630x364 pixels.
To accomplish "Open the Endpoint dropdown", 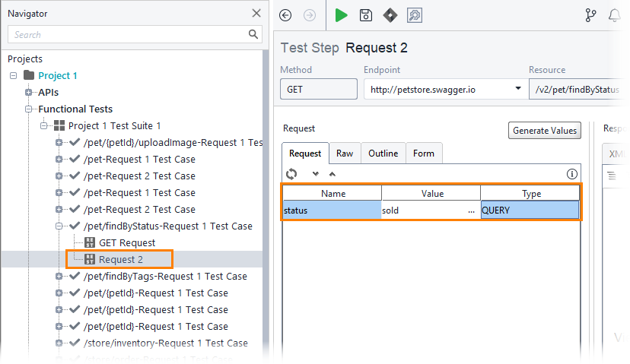I will (518, 89).
